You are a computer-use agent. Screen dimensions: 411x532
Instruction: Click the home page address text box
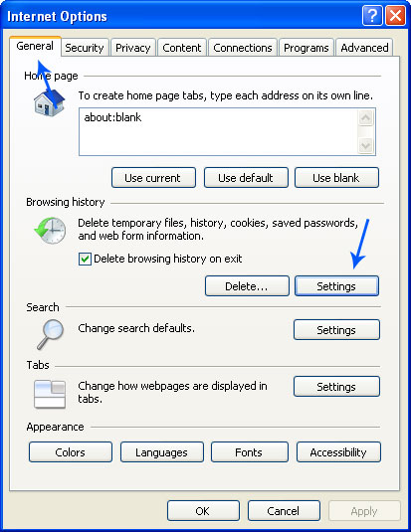coord(227,132)
